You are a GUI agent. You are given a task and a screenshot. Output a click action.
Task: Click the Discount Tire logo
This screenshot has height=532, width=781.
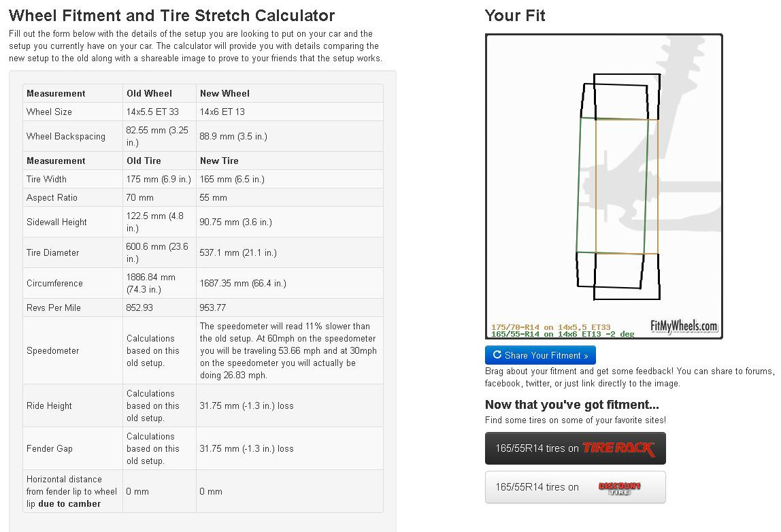(619, 487)
